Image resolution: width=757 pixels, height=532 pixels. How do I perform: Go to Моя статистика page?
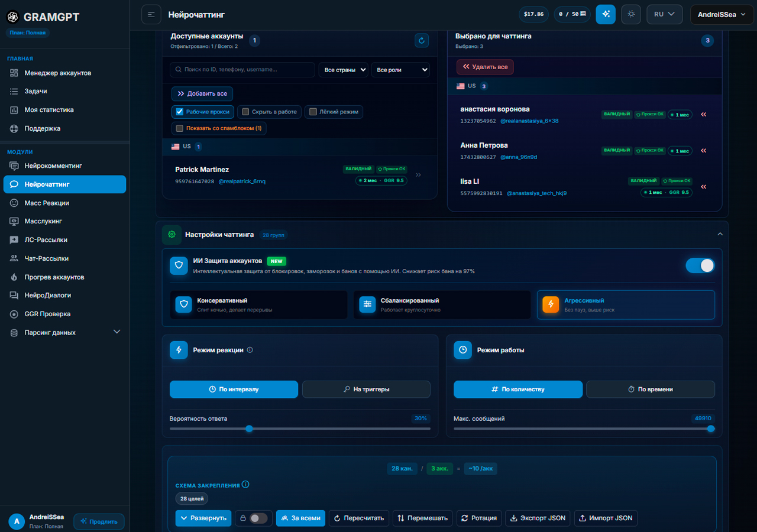click(x=65, y=110)
